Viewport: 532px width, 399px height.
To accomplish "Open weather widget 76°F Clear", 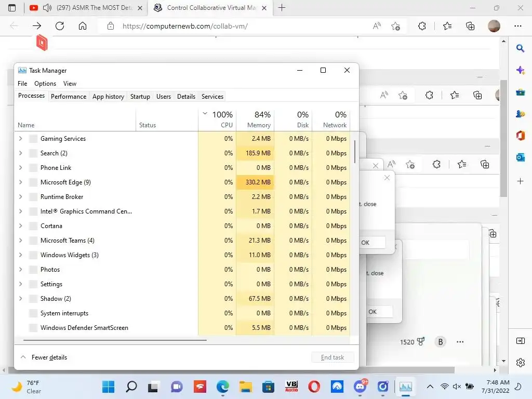I will click(x=26, y=387).
